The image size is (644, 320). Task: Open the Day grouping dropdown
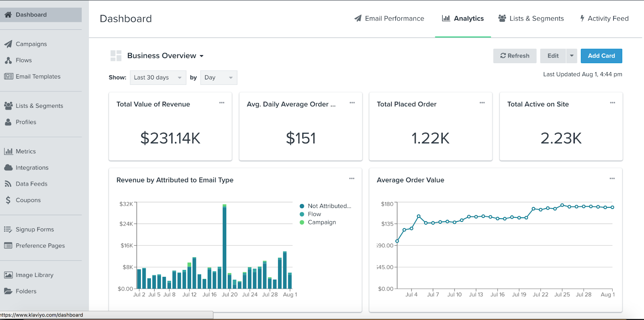click(x=219, y=78)
